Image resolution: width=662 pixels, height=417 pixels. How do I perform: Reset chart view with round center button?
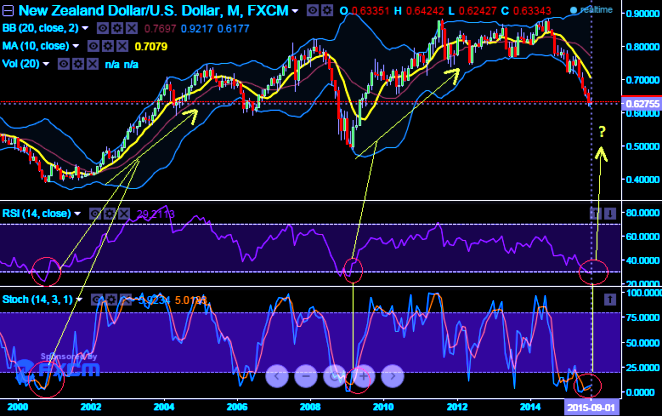click(x=334, y=376)
